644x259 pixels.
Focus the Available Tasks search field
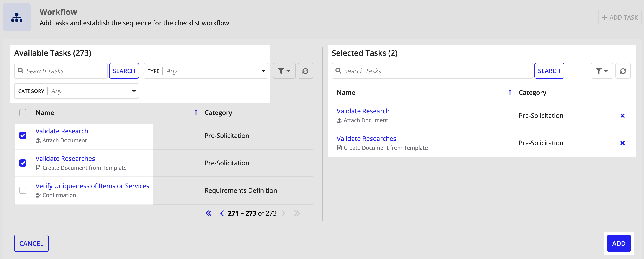point(61,71)
